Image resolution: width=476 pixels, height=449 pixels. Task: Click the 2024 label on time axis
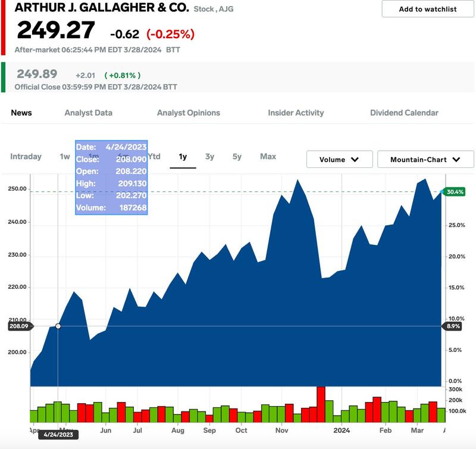pos(342,431)
